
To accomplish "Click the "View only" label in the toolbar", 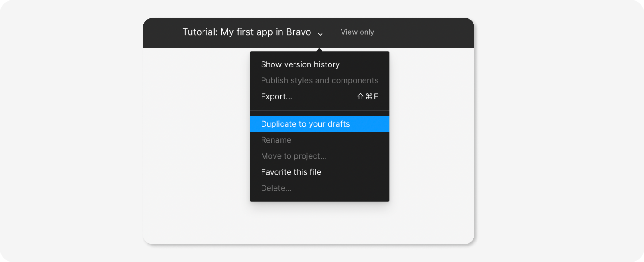I will tap(357, 32).
